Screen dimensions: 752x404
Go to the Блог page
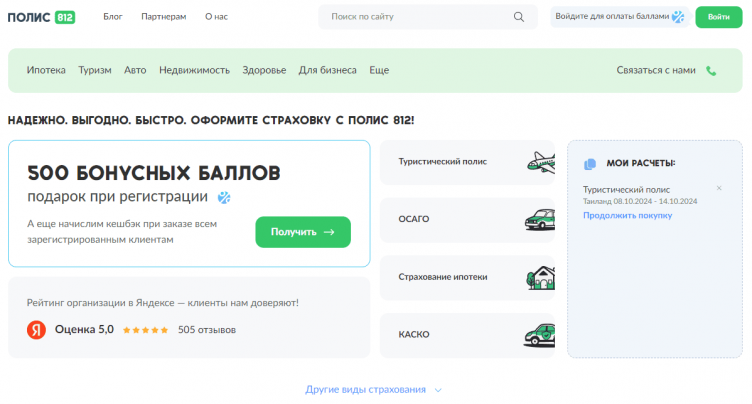(x=113, y=17)
